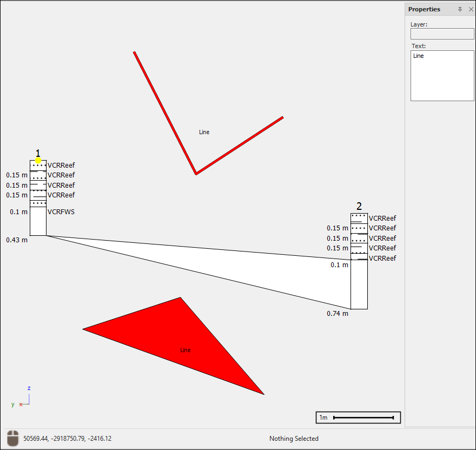This screenshot has height=450, width=476.
Task: Close the Properties panel
Action: (471, 9)
